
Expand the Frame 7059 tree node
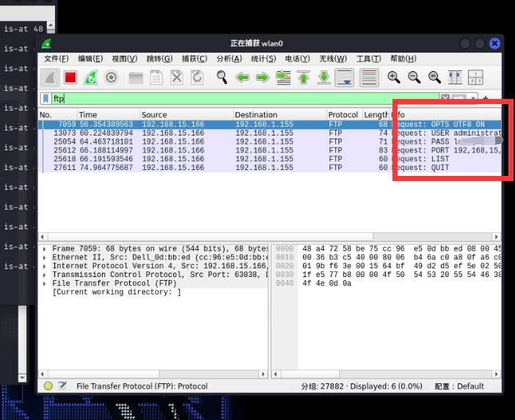click(45, 249)
